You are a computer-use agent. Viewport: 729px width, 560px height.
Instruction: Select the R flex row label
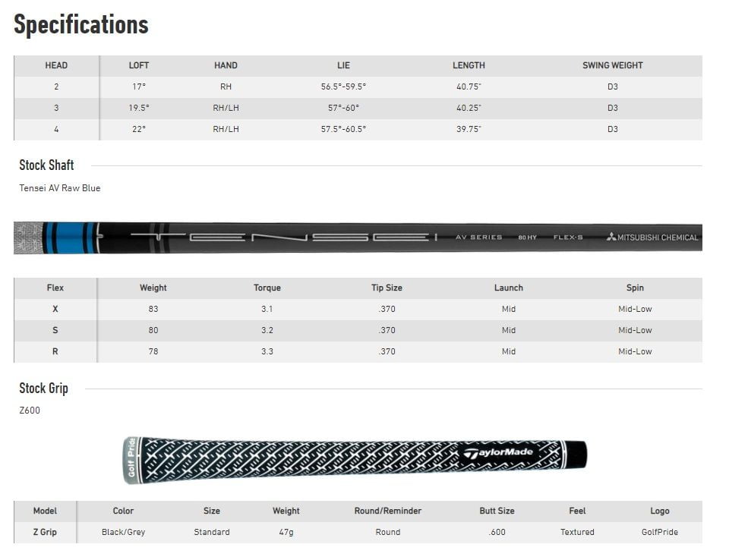click(55, 352)
